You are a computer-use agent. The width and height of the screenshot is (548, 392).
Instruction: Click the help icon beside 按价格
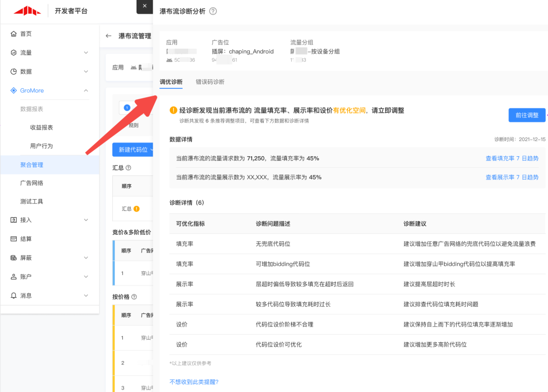(x=134, y=297)
